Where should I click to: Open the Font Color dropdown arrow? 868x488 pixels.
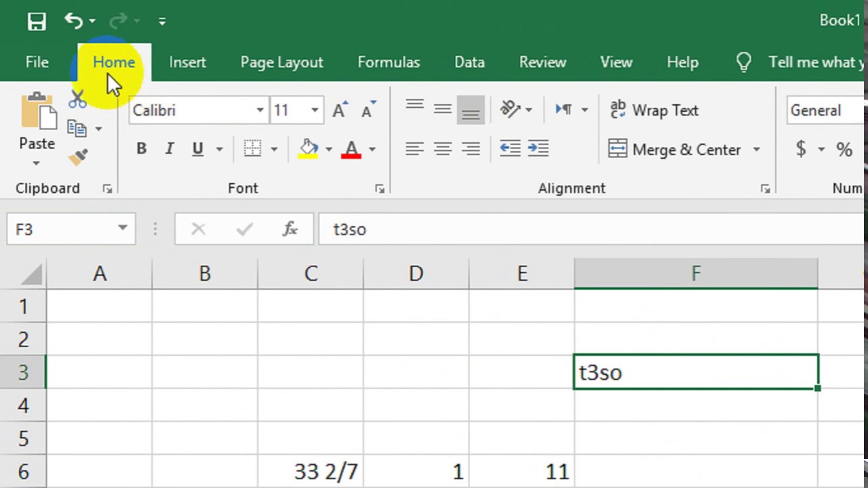(x=372, y=149)
